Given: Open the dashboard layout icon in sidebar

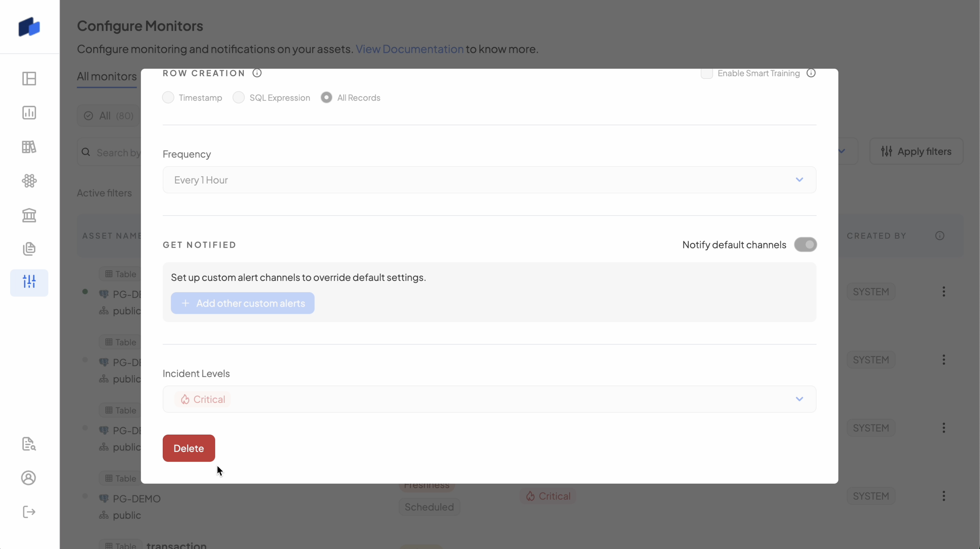Looking at the screenshot, I should 29,79.
